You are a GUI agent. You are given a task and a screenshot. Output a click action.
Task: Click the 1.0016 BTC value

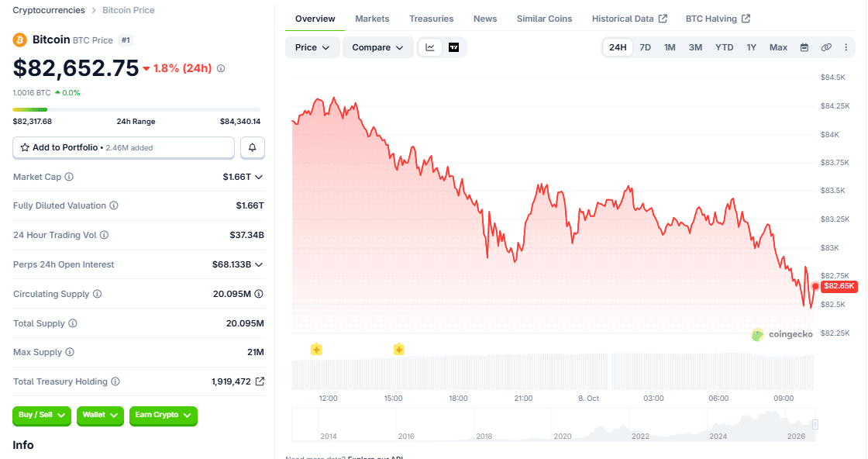[32, 93]
